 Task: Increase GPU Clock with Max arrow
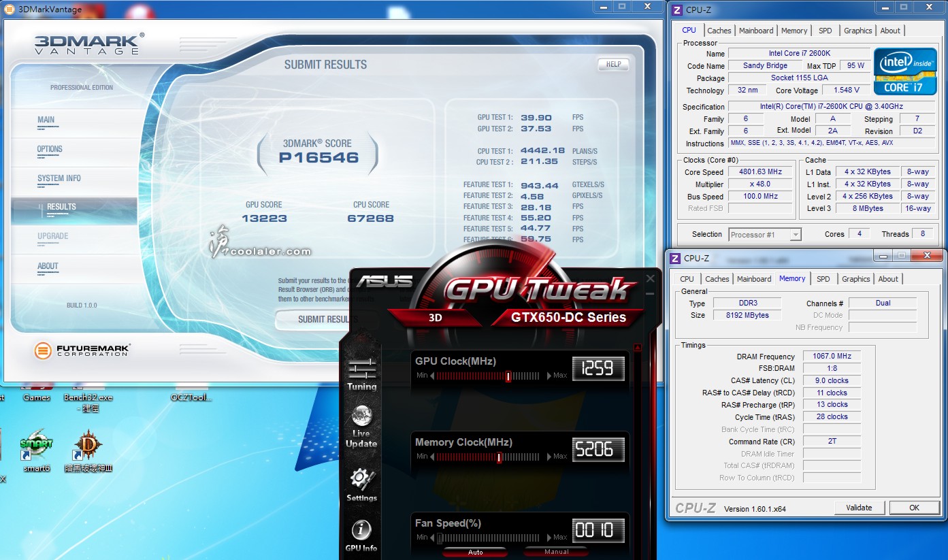click(x=550, y=376)
